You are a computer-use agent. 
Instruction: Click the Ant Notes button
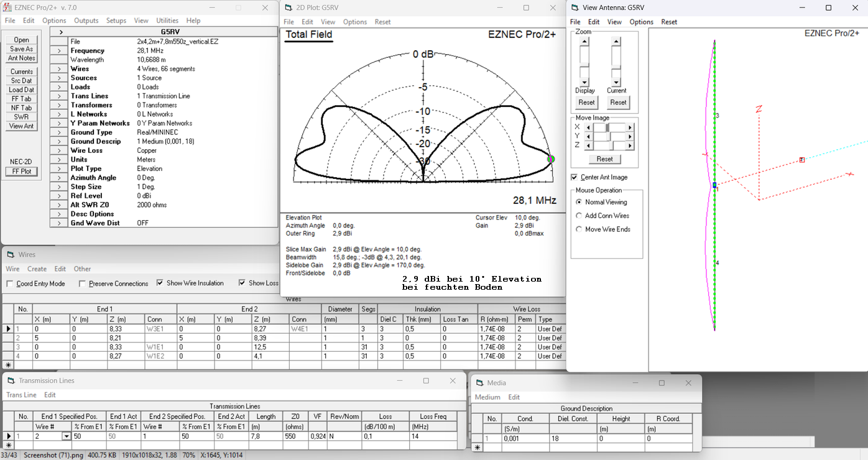pos(22,58)
